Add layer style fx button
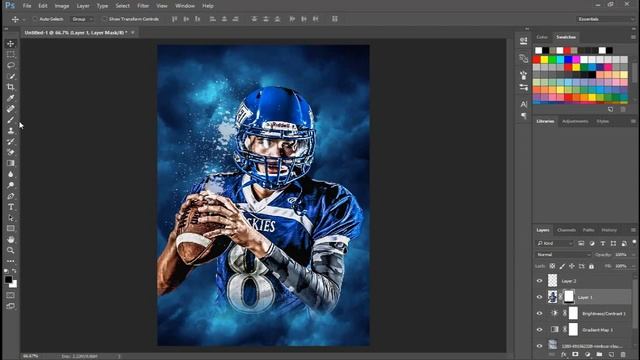Screen dimensions: 640x360 (x=564, y=354)
